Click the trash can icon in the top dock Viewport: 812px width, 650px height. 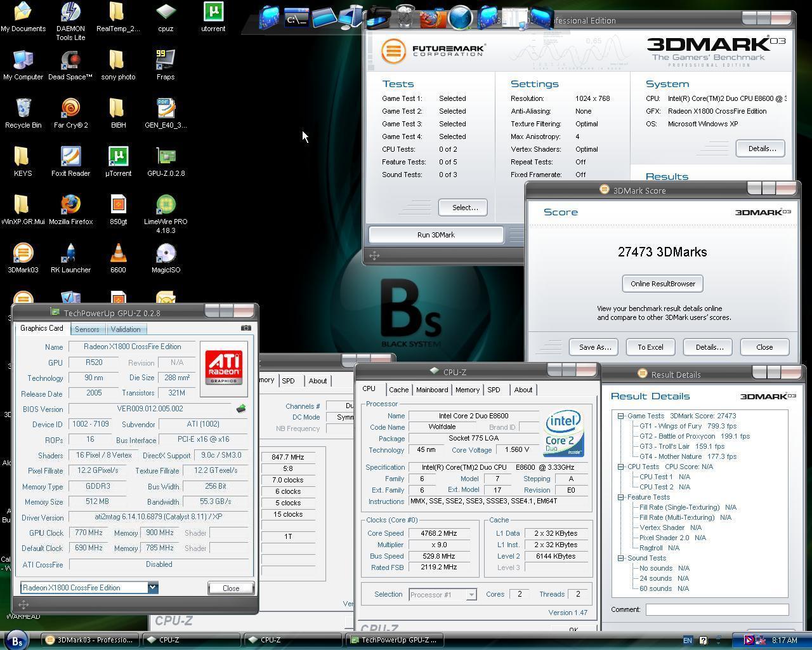(x=405, y=17)
